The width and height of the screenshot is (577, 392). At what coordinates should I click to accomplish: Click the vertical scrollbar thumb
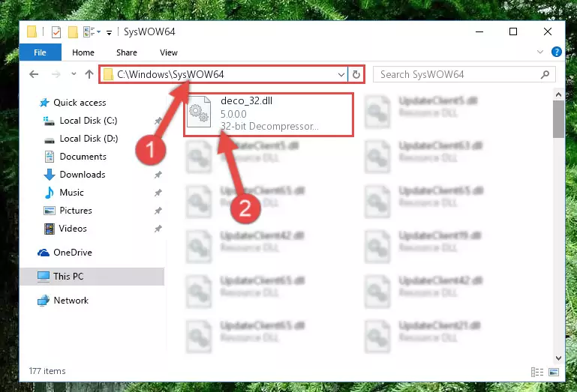tap(558, 118)
